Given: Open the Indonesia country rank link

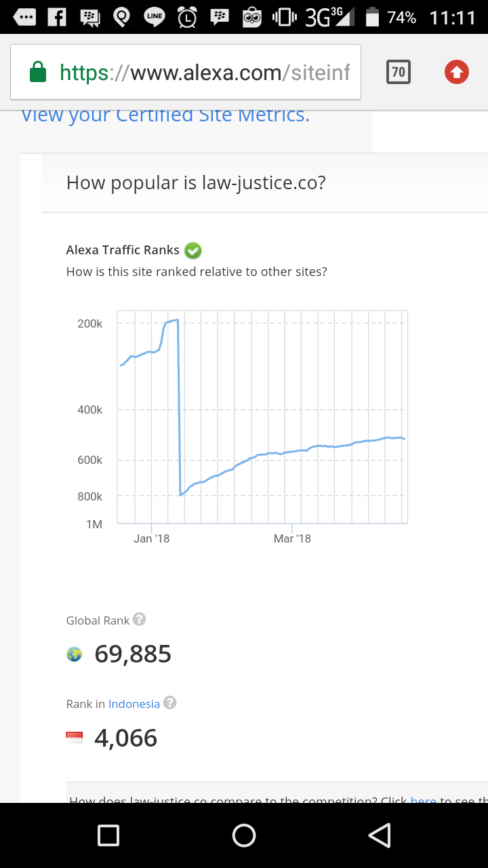Looking at the screenshot, I should (134, 703).
